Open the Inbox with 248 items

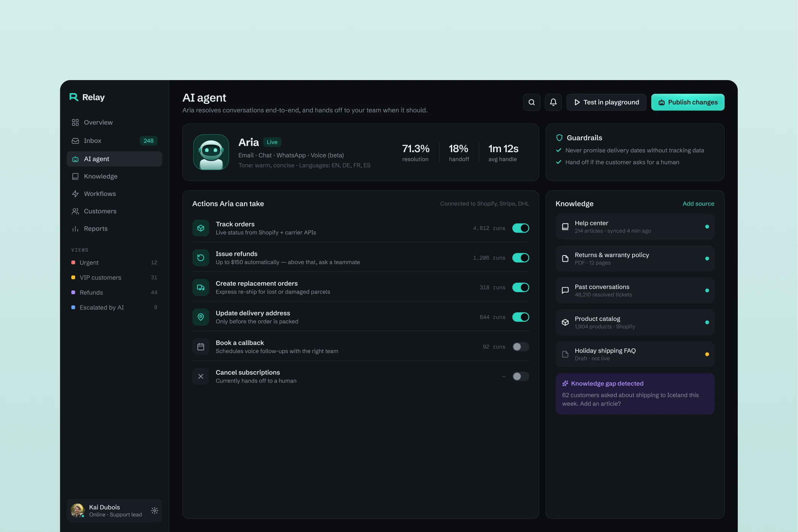114,141
